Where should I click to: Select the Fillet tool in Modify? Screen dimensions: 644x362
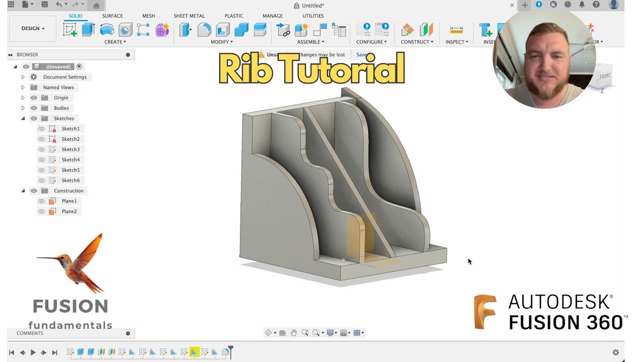(204, 30)
